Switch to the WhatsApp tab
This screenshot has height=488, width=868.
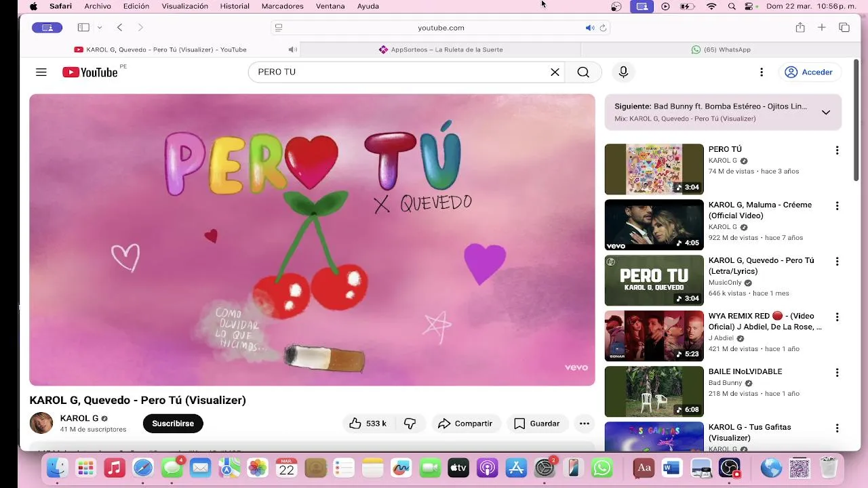721,49
